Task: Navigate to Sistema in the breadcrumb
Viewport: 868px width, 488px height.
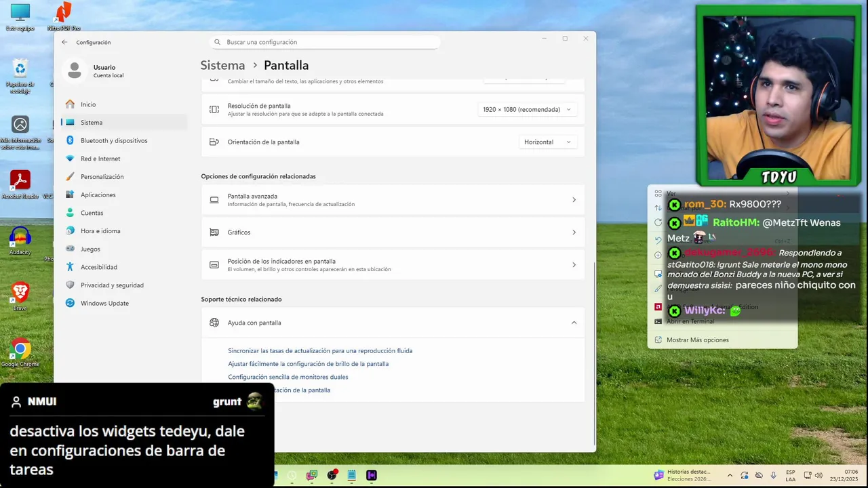Action: (222, 66)
